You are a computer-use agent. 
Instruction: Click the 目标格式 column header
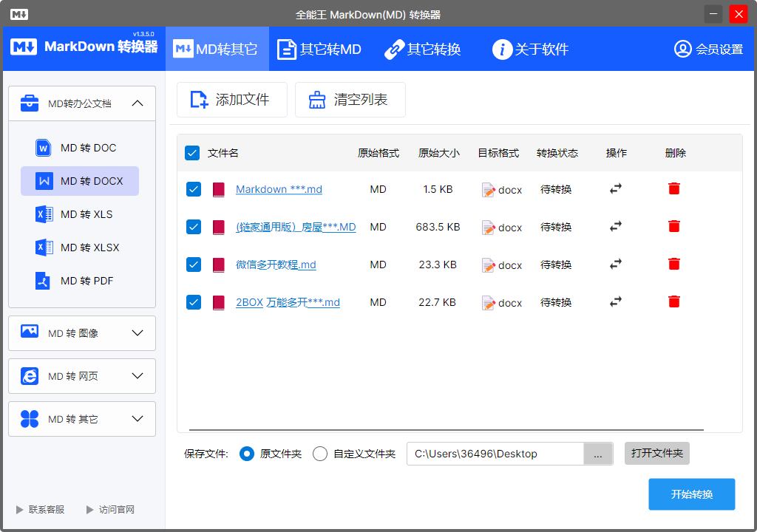pos(498,153)
